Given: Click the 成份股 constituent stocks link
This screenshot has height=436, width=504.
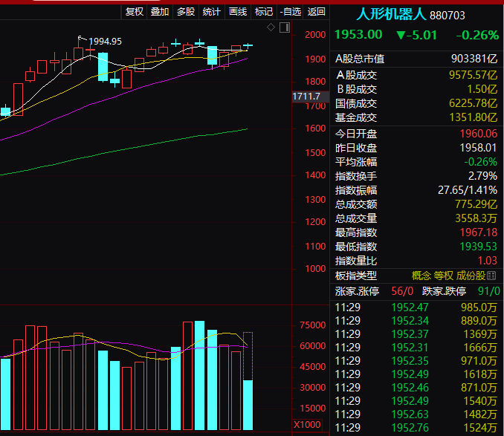Looking at the screenshot, I should [x=471, y=276].
